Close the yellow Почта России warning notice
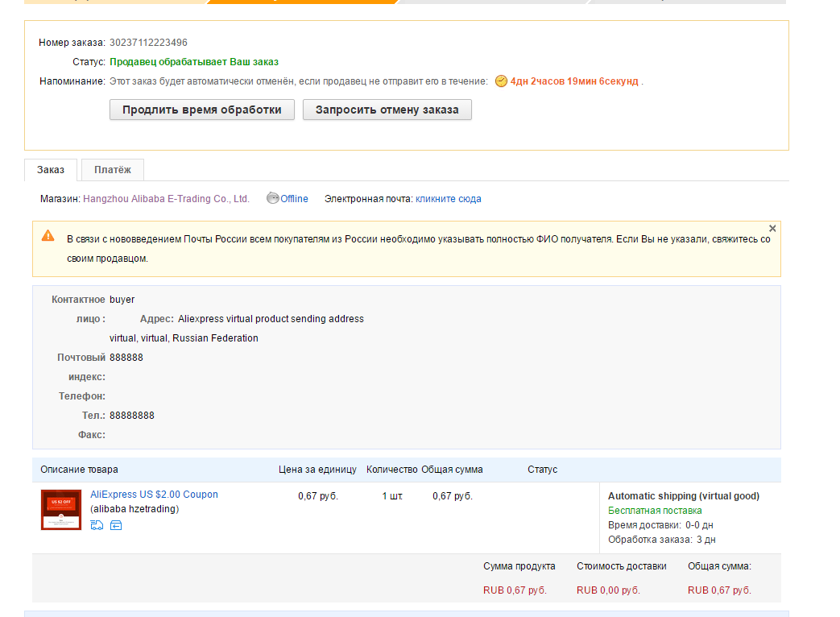 pyautogui.click(x=772, y=228)
